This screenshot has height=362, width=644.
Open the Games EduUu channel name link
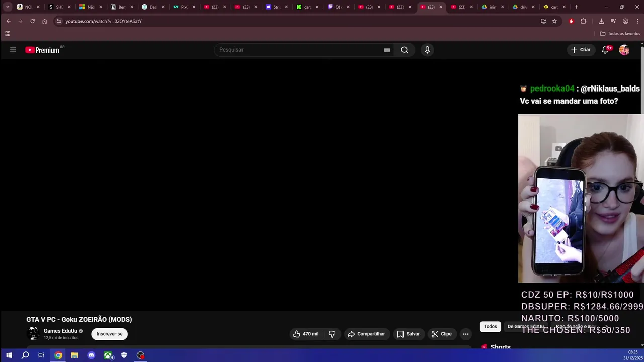(x=60, y=331)
